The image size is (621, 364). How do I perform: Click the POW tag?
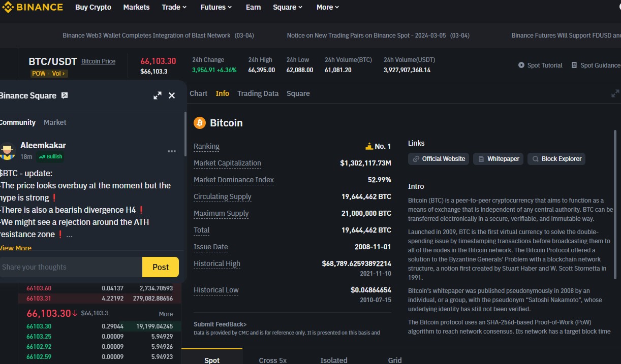39,74
